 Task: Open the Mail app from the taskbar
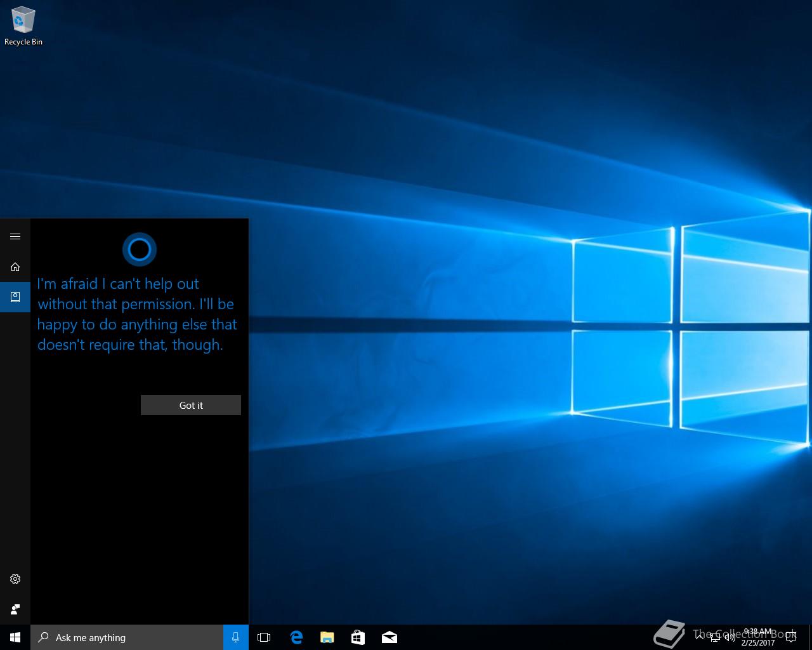389,637
